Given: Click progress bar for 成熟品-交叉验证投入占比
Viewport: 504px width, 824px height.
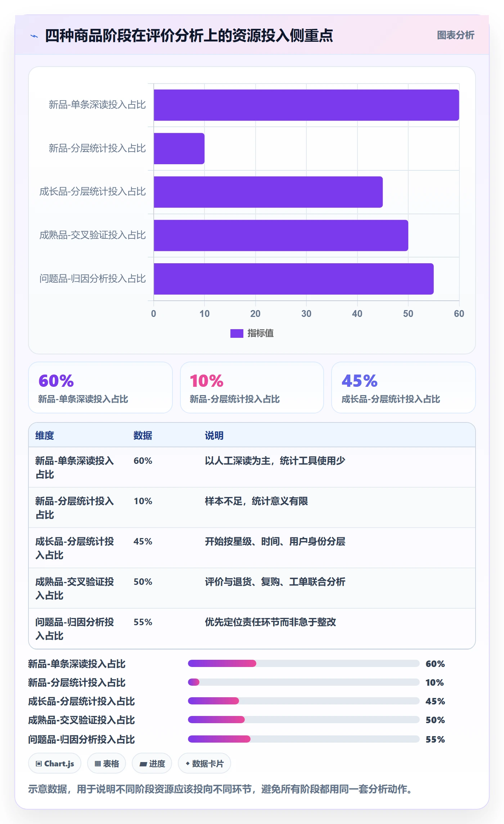Looking at the screenshot, I should coord(304,720).
